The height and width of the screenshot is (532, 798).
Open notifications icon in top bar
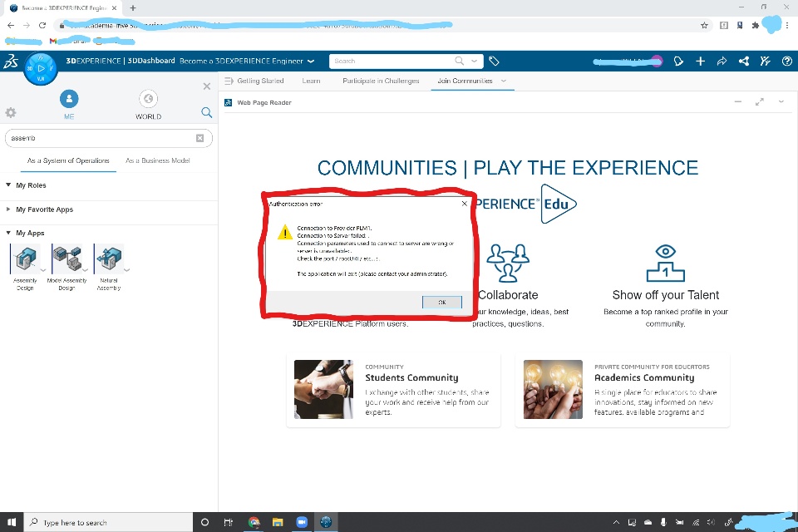[678, 61]
